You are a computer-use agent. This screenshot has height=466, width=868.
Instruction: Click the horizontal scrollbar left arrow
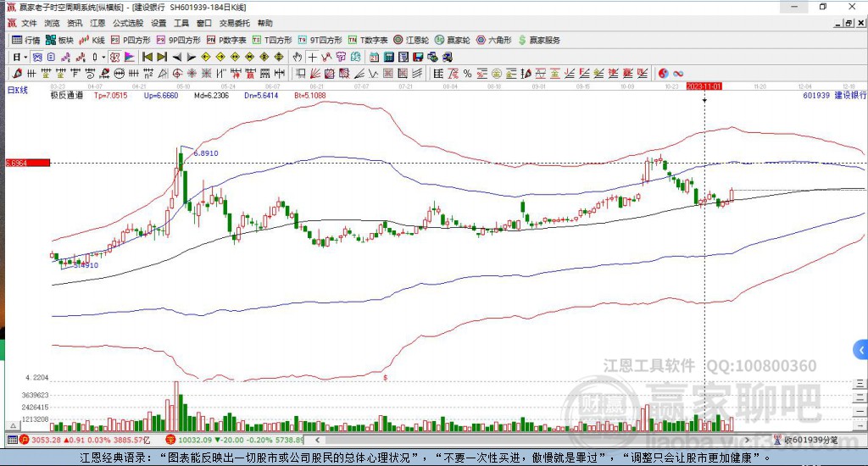point(318,440)
